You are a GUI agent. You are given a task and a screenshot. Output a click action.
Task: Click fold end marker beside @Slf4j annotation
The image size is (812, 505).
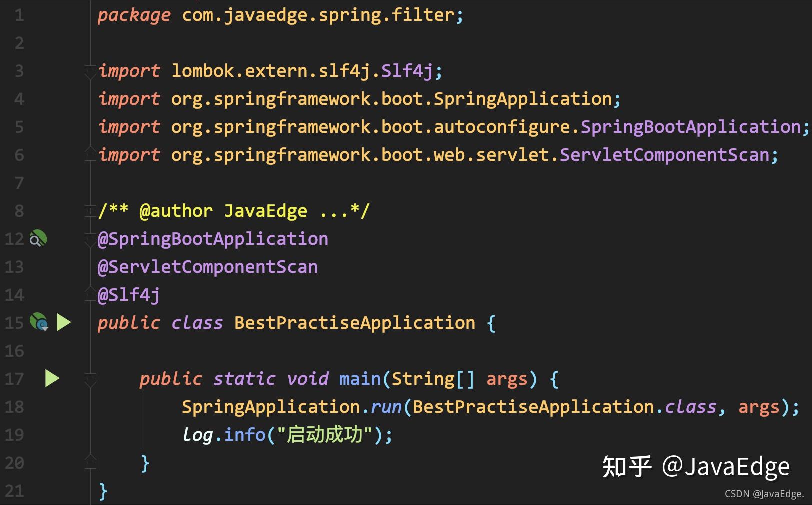pyautogui.click(x=90, y=294)
